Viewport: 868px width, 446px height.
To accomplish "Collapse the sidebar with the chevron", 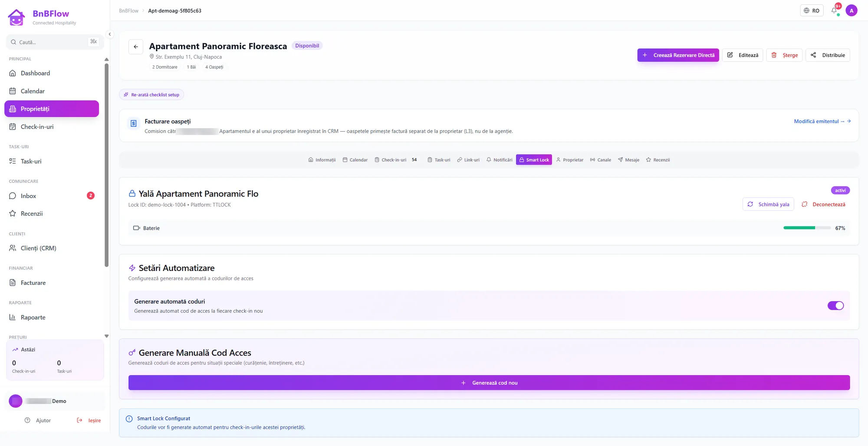I will (110, 34).
